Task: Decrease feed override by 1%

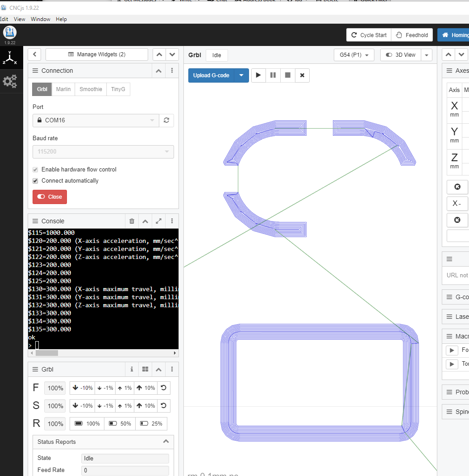Action: (x=105, y=388)
